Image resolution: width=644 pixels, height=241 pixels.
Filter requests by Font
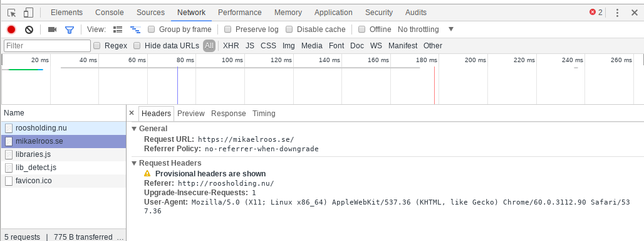pyautogui.click(x=336, y=46)
